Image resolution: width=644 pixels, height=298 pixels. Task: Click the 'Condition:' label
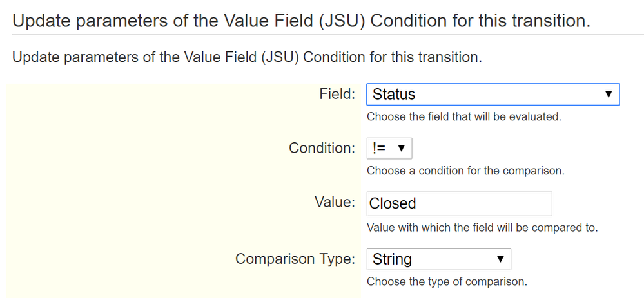(322, 149)
